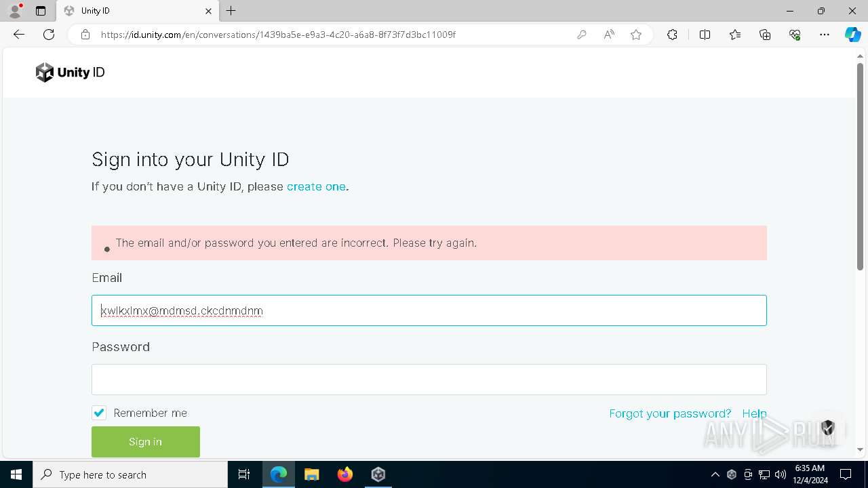The width and height of the screenshot is (868, 488).
Task: Open the Help link
Action: tap(754, 413)
